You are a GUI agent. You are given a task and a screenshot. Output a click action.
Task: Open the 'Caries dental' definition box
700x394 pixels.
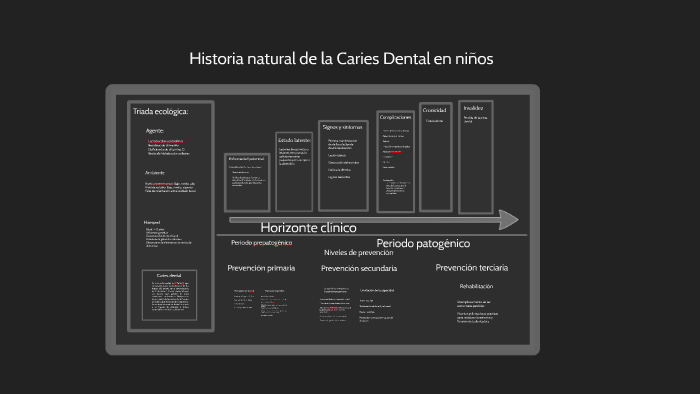click(x=169, y=295)
